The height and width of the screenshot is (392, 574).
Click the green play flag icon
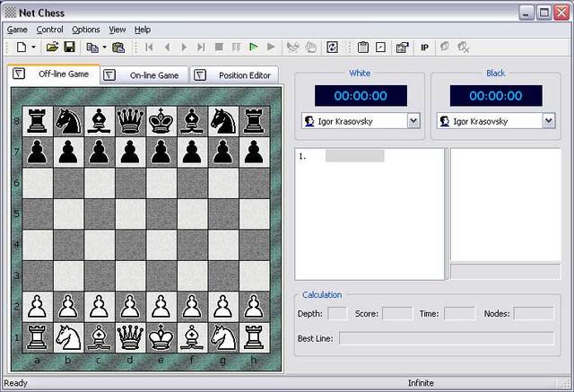(253, 48)
